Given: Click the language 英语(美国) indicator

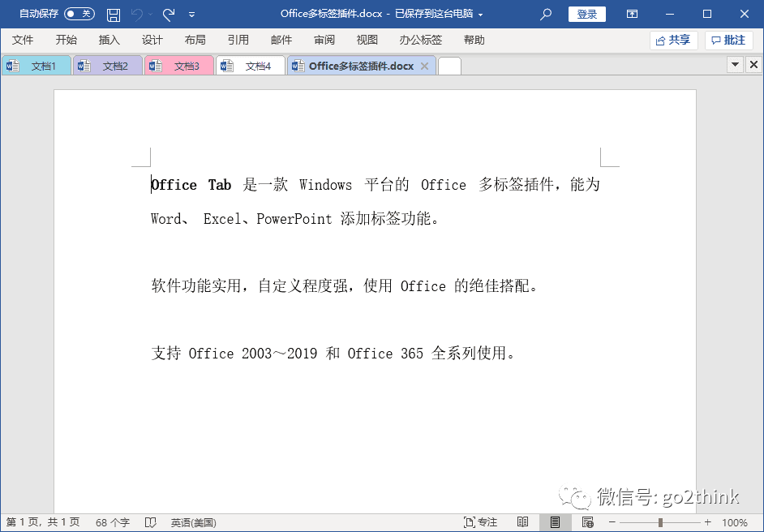Looking at the screenshot, I should click(194, 523).
